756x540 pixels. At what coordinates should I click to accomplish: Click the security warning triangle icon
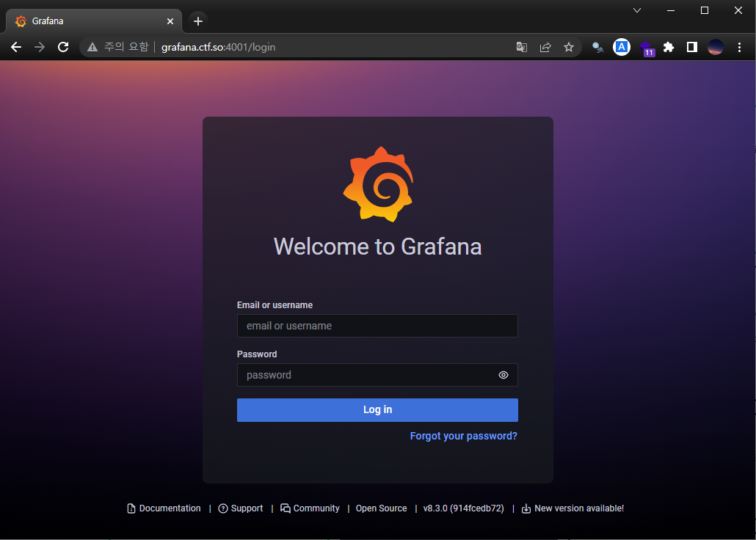[92, 47]
